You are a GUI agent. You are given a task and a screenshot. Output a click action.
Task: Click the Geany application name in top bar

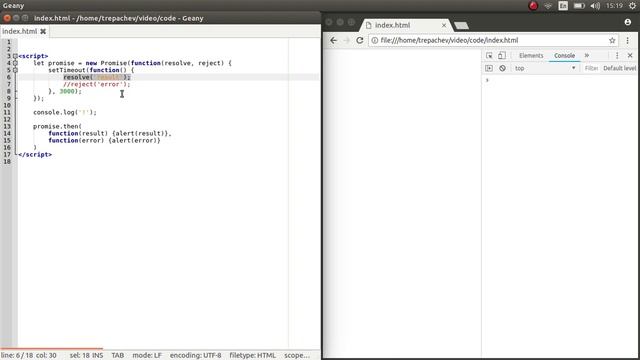[13, 6]
